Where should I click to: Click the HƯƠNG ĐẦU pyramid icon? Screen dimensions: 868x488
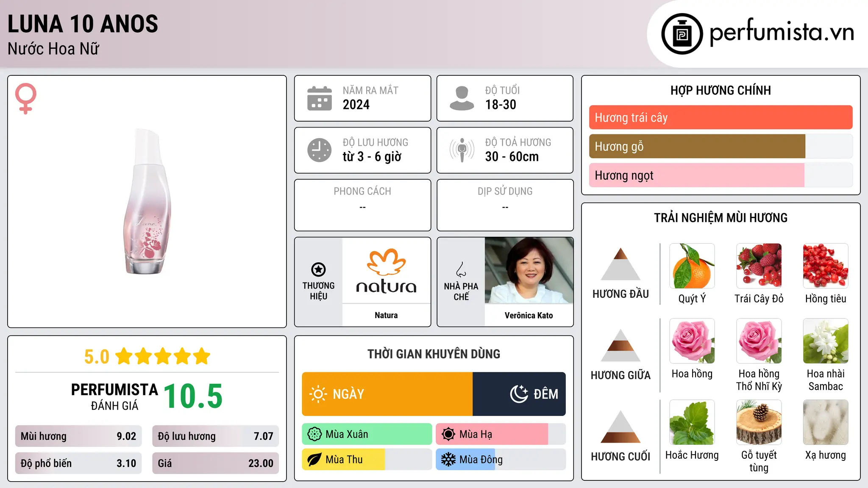[x=620, y=264]
